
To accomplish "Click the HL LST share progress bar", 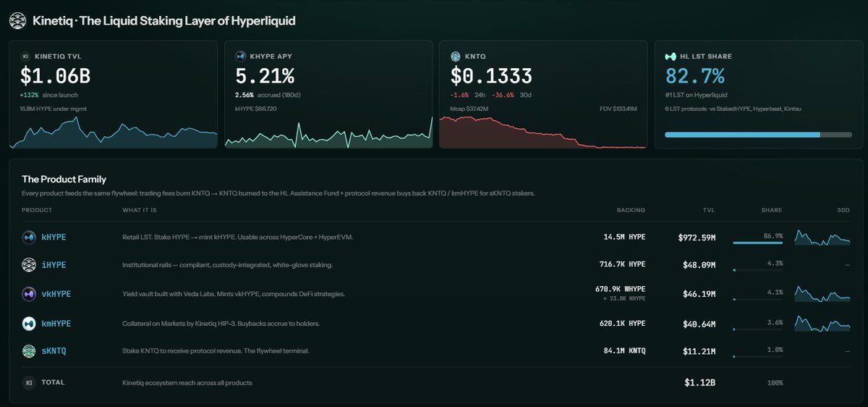I will tap(758, 134).
